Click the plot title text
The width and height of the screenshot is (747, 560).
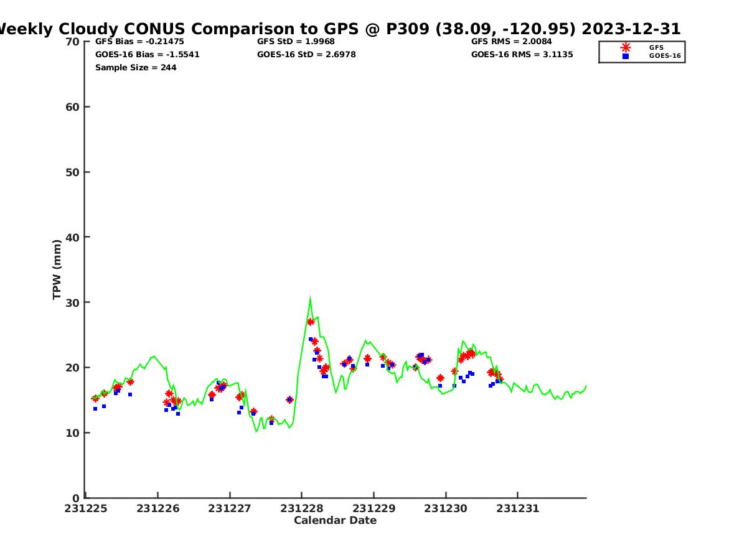tap(339, 29)
